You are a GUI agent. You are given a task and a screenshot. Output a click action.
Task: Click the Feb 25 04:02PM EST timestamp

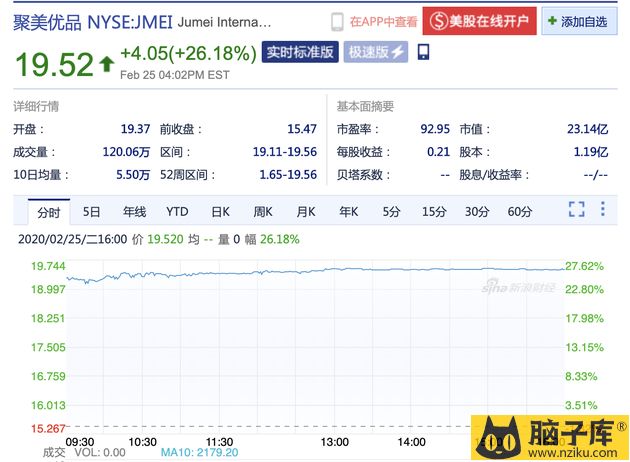(x=175, y=75)
